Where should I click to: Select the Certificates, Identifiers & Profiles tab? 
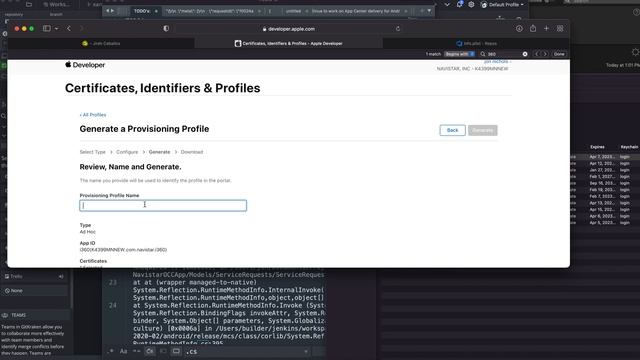coord(289,43)
